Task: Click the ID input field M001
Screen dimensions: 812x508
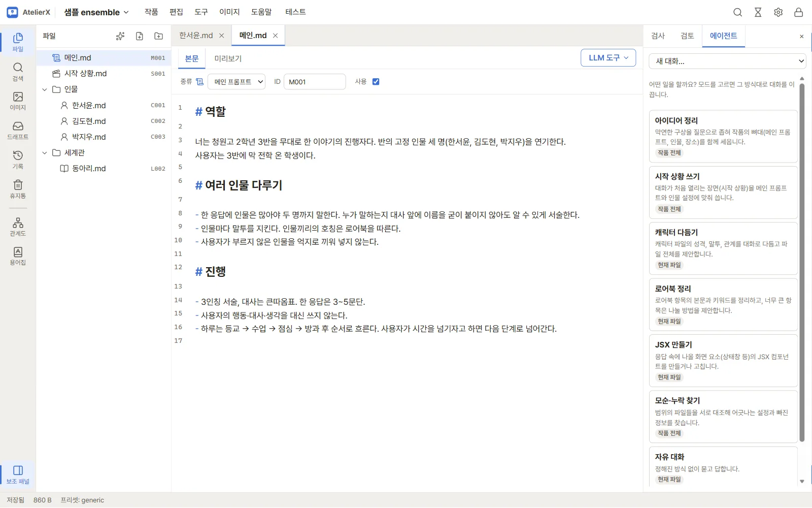Action: click(x=315, y=82)
